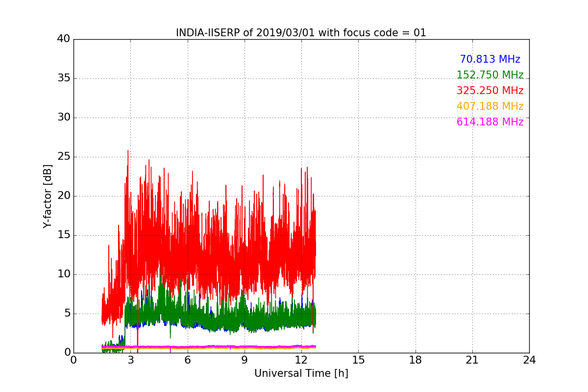The image size is (588, 392).
Task: Click y-axis tick label 35
Action: point(64,78)
